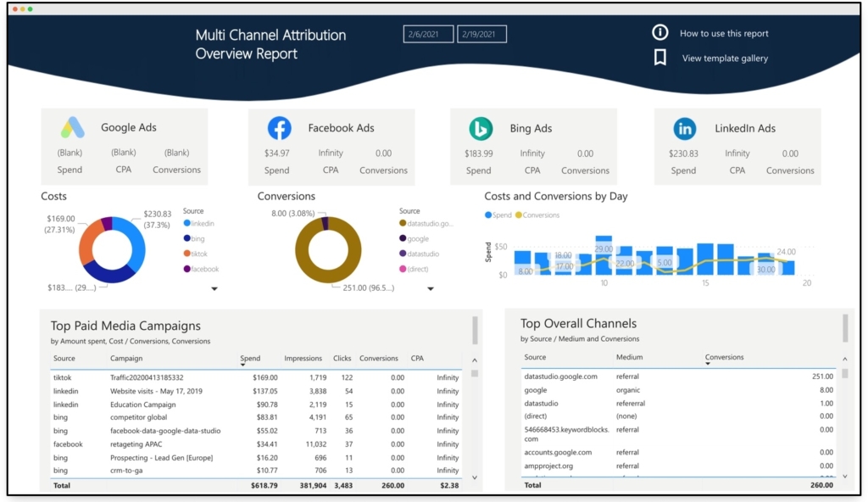This screenshot has height=502, width=868.
Task: Toggle Spend legend in Costs and Conversions by Day
Action: pos(498,215)
